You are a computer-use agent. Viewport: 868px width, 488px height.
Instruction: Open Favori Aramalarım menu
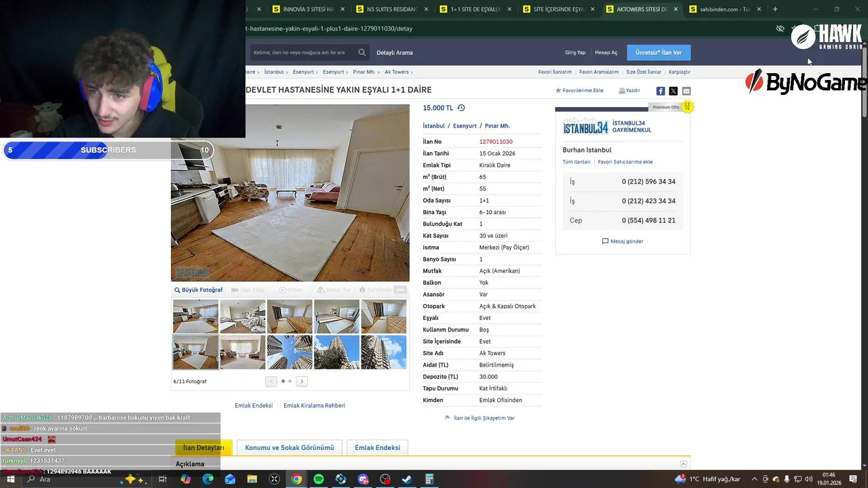point(599,72)
